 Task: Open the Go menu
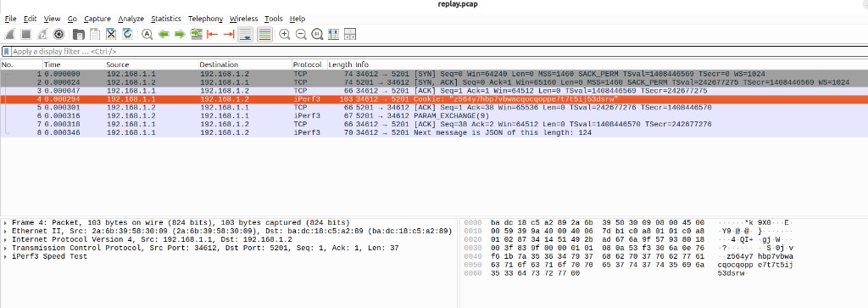(72, 19)
